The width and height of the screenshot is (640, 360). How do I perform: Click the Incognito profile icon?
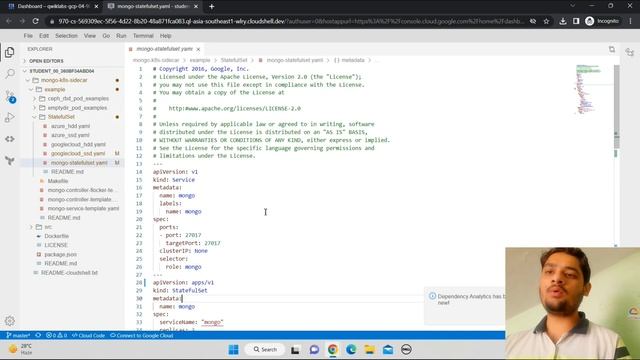tap(602, 21)
